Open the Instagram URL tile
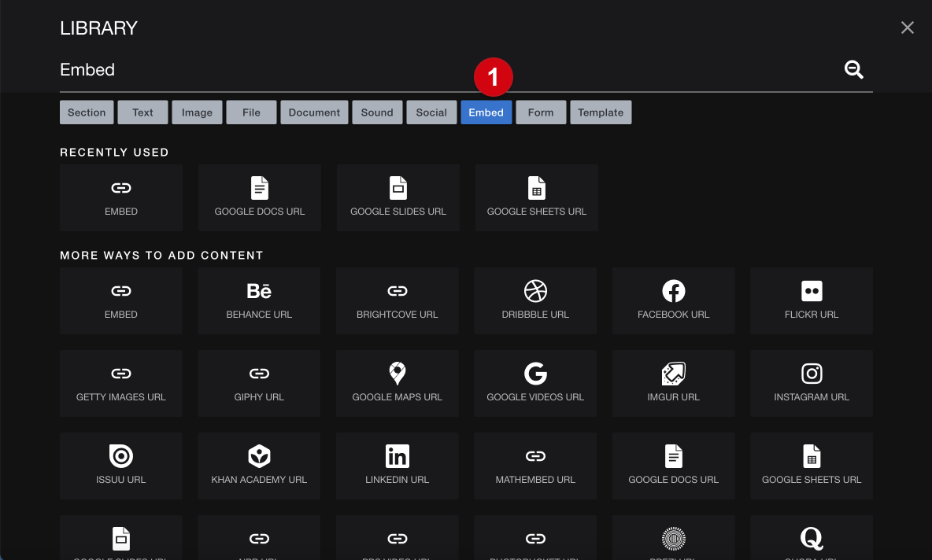 pos(812,383)
